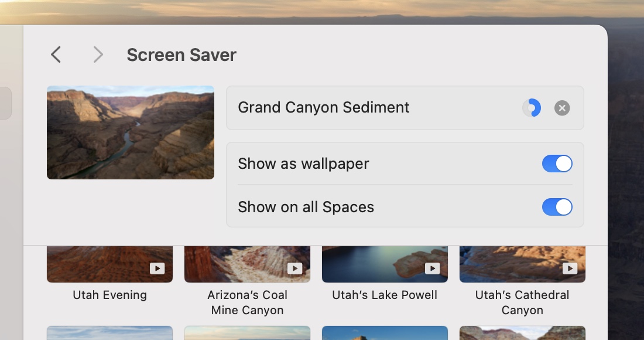This screenshot has height=340, width=644.
Task: Click the download progress indicator
Action: coord(532,108)
